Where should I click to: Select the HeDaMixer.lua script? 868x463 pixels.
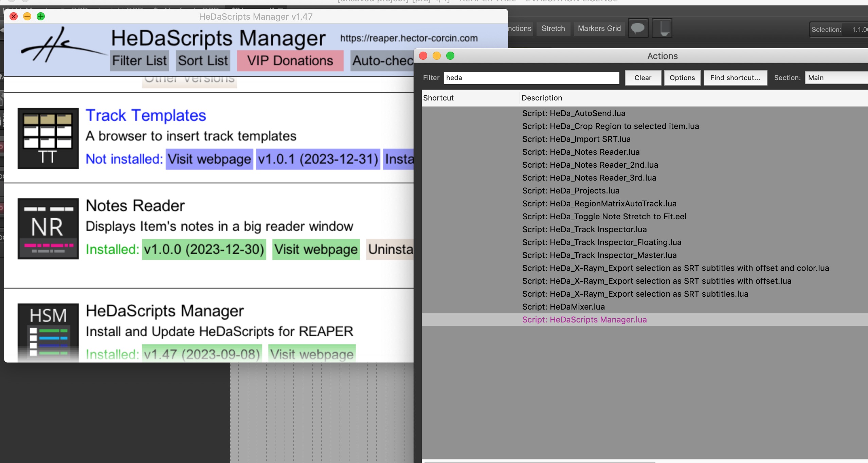(x=563, y=307)
